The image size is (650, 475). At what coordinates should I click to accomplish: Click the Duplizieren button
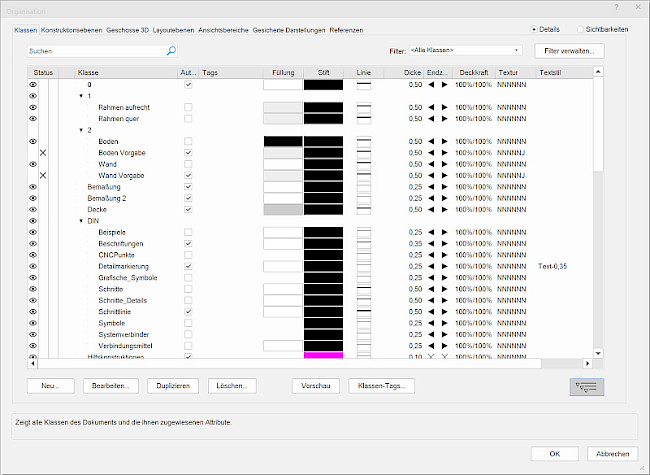coord(174,385)
